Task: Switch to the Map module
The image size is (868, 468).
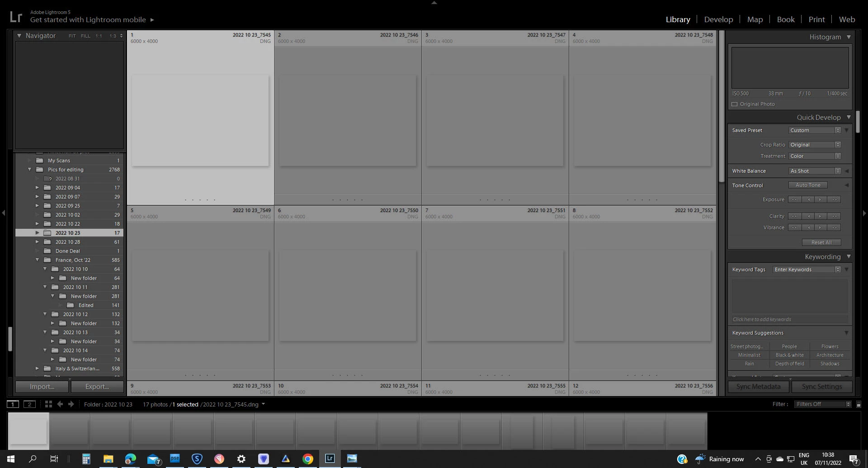Action: [755, 19]
